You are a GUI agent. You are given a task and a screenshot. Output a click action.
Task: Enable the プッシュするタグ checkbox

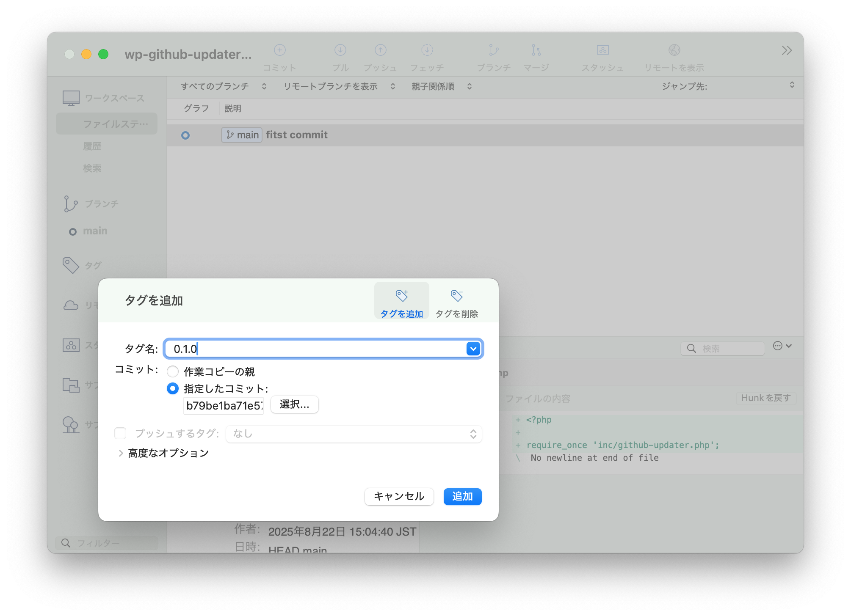coord(121,433)
